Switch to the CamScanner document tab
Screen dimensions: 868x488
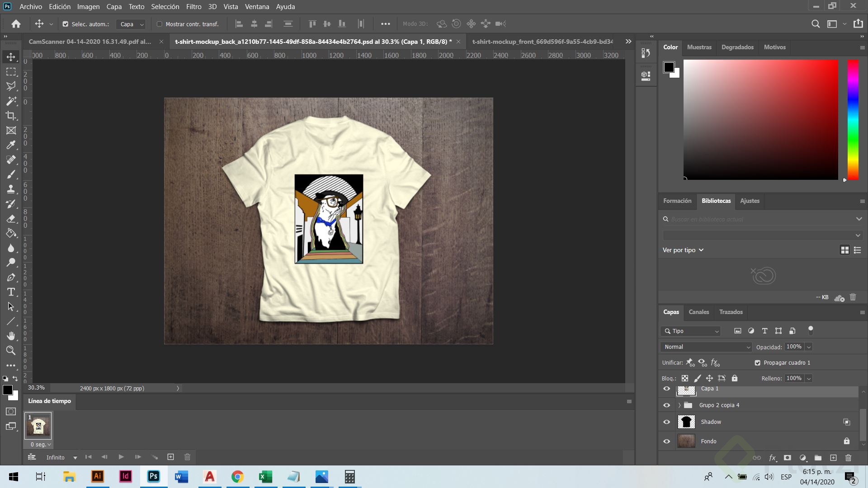[90, 42]
